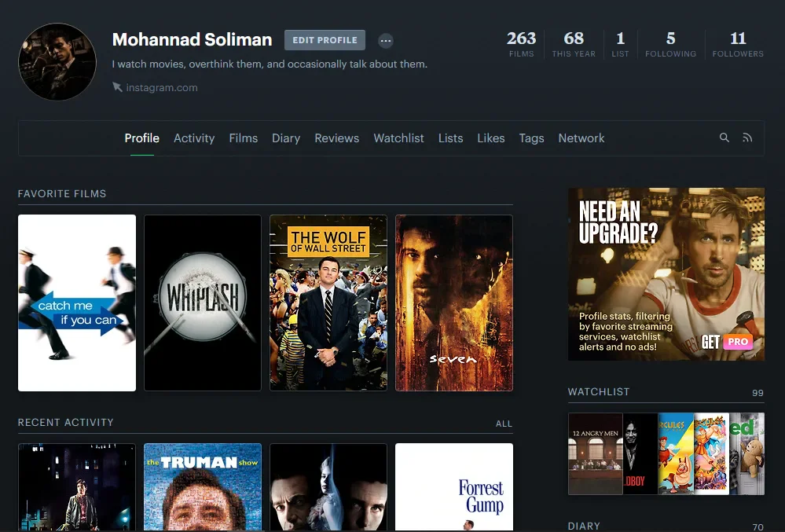Viewport: 785px width, 532px height.
Task: Click the arrow icon beside instagram.com
Action: 117,87
